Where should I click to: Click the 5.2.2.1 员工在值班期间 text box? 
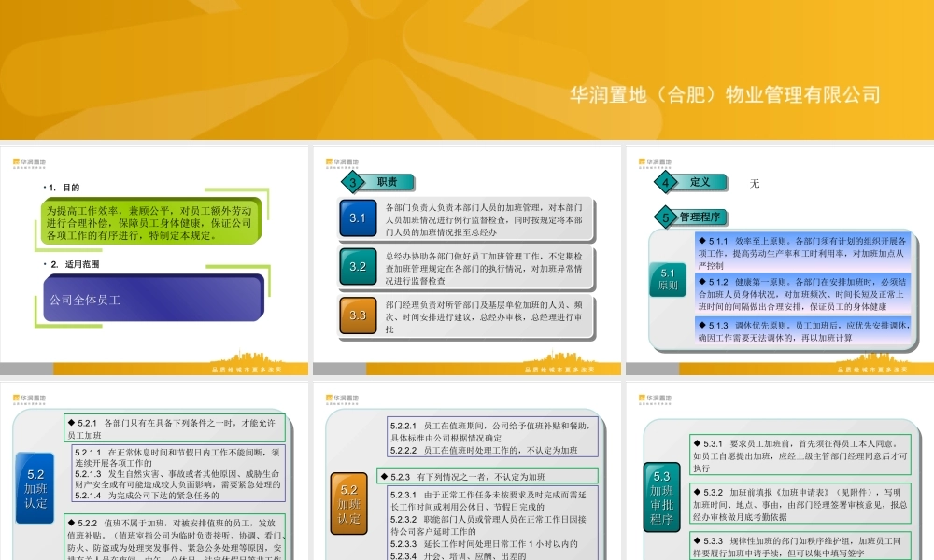(492, 438)
